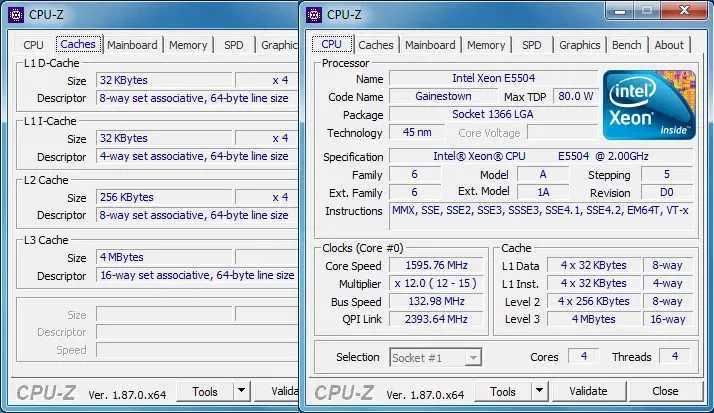Viewport: 714px width, 413px height.
Task: Switch to the Caches tab in right window
Action: click(x=376, y=45)
